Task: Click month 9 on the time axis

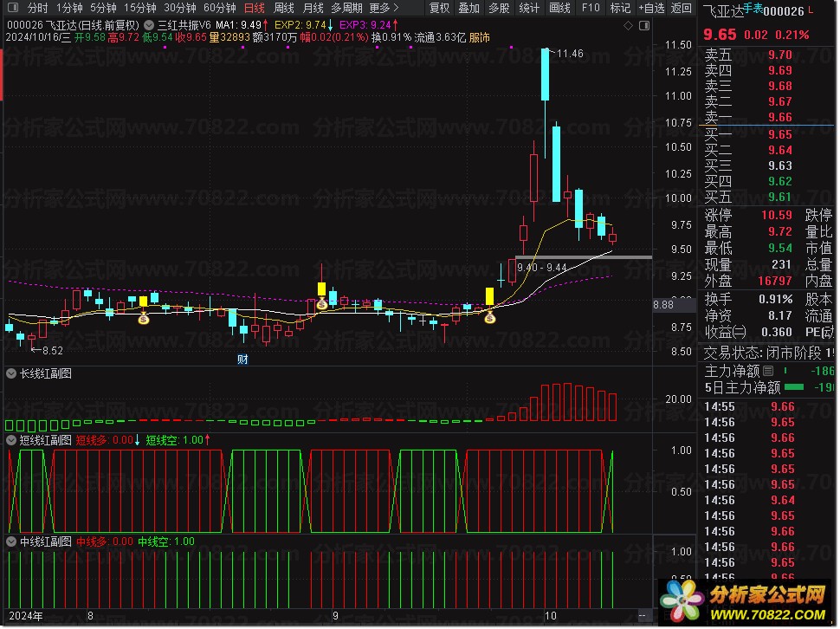Action: 335,616
